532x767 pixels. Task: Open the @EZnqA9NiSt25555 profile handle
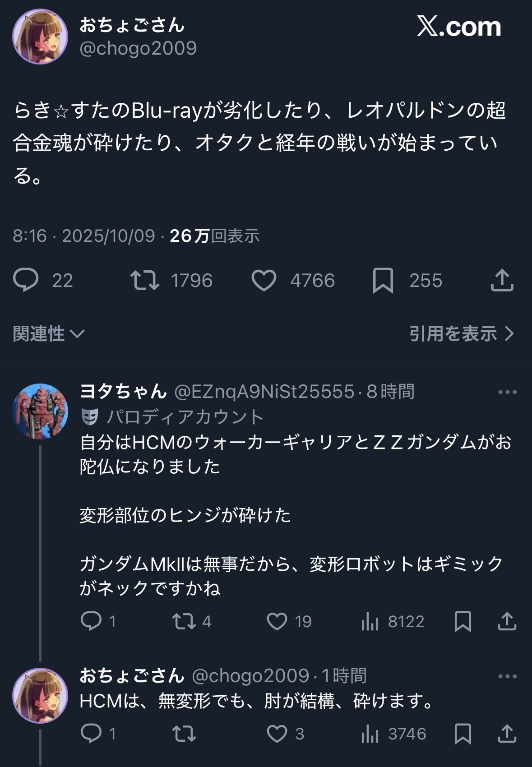coord(264,392)
